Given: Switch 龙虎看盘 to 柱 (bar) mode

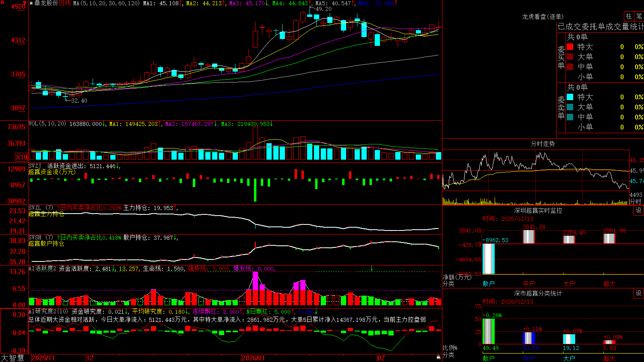Looking at the screenshot, I should point(629,16).
